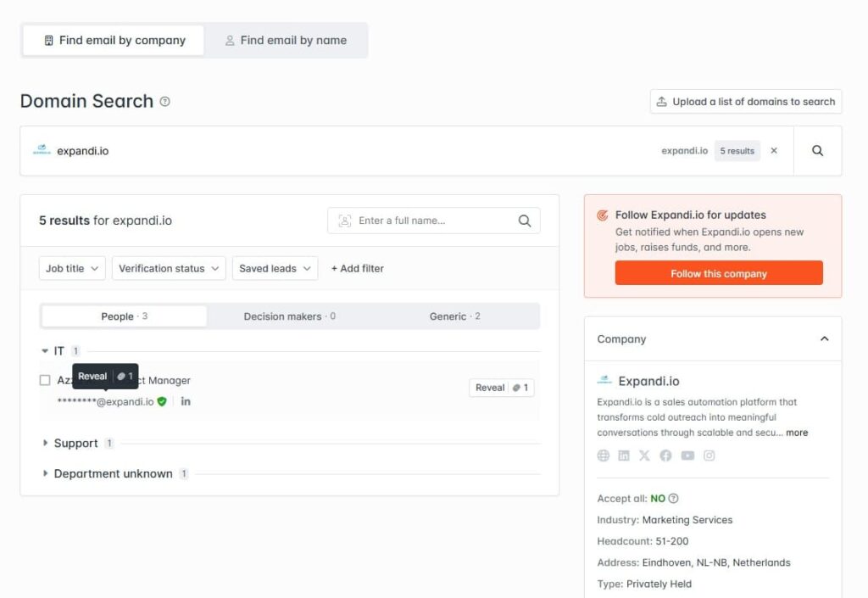The height and width of the screenshot is (598, 868).
Task: Open Expandi.io's Instagram profile icon
Action: tap(709, 455)
